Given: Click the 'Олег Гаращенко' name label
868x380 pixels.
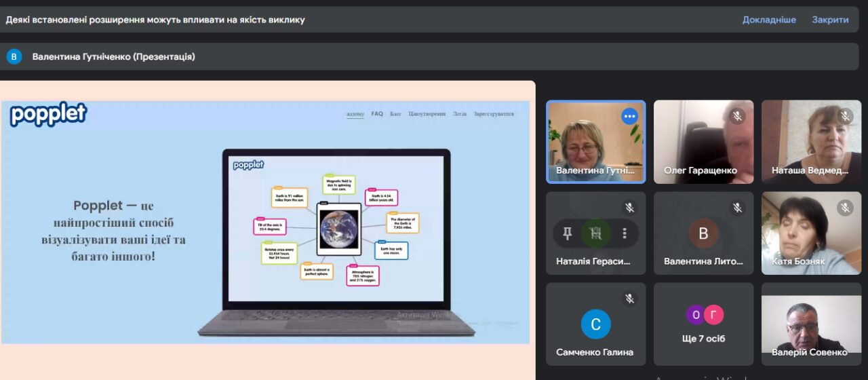Looking at the screenshot, I should [x=701, y=170].
